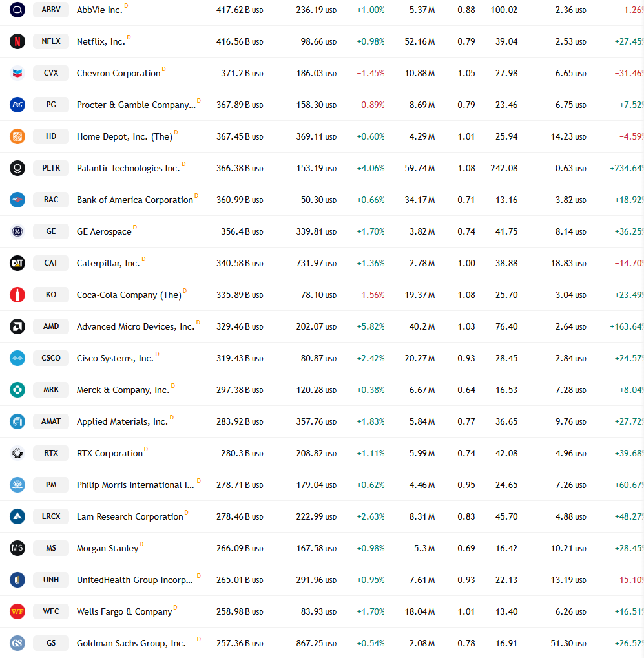The image size is (644, 658).
Task: Open the ABBV ticker symbol
Action: [x=51, y=10]
